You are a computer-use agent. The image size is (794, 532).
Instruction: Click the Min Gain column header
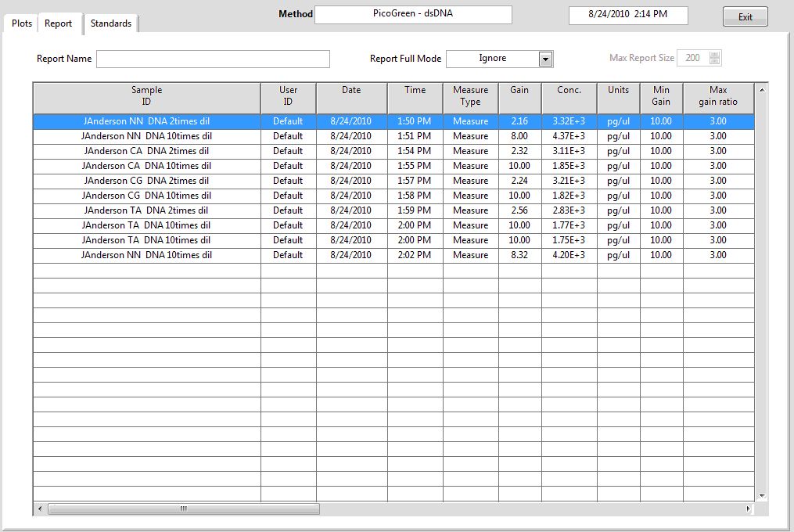coord(661,99)
